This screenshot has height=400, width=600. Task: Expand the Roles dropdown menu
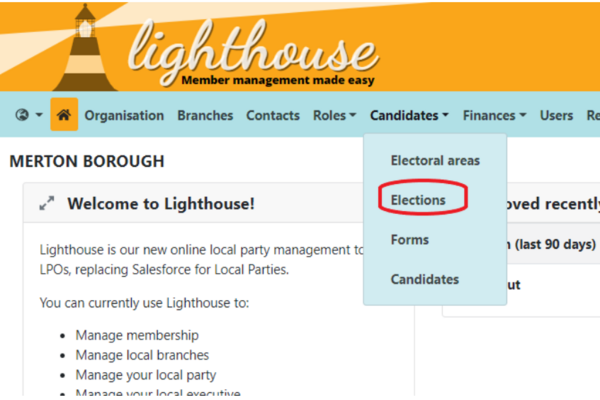tap(334, 115)
